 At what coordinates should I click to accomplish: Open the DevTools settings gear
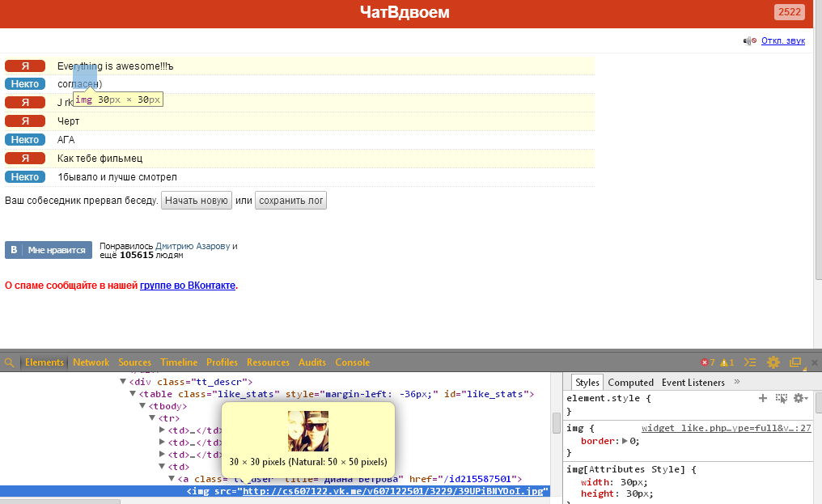pos(773,362)
